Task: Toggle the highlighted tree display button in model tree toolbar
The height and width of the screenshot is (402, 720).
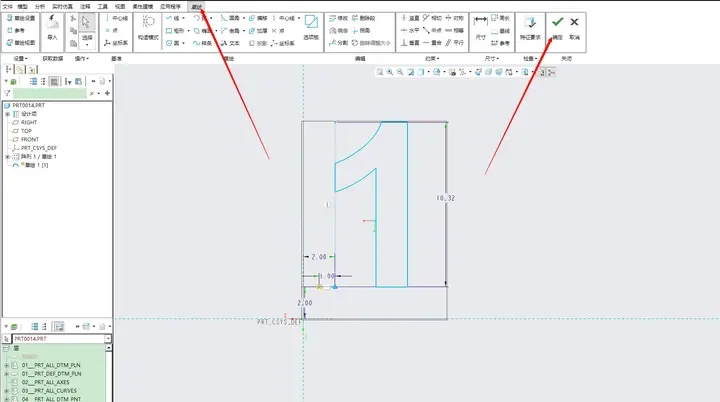Action: pyautogui.click(x=54, y=81)
